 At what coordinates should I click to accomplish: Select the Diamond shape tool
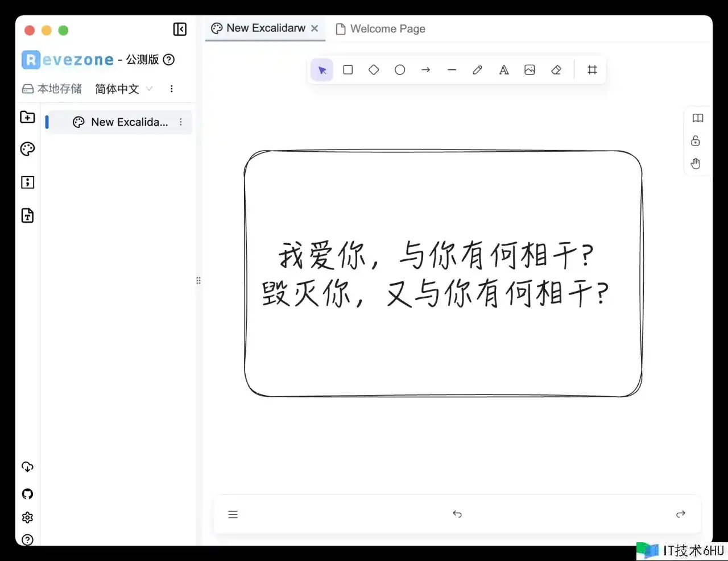pyautogui.click(x=374, y=70)
